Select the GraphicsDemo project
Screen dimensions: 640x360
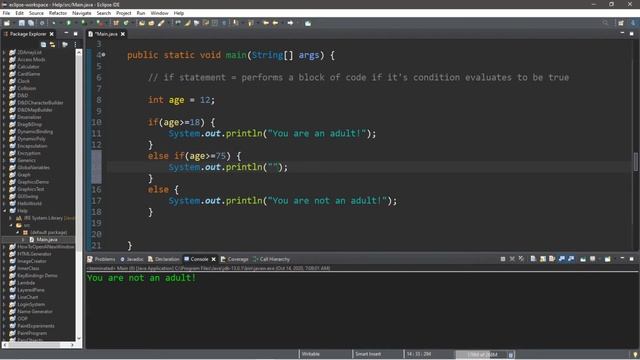tap(33, 182)
